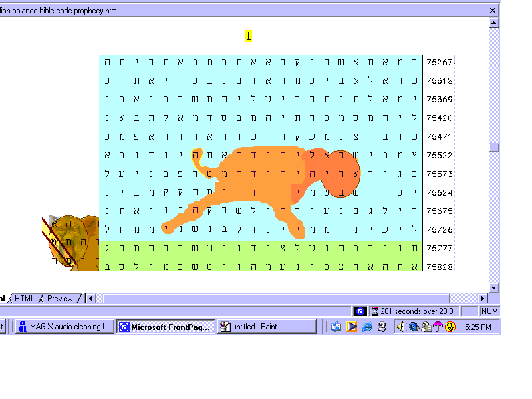Image resolution: width=532 pixels, height=399 pixels.
Task: Click the messenger people tray icon
Action: coord(426,327)
